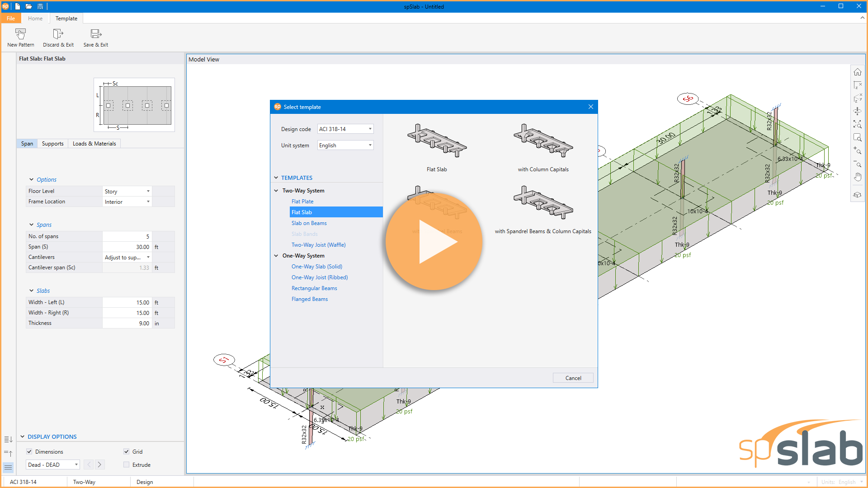The height and width of the screenshot is (488, 868).
Task: Click the Save disk icon in title bar
Action: click(x=40, y=6)
